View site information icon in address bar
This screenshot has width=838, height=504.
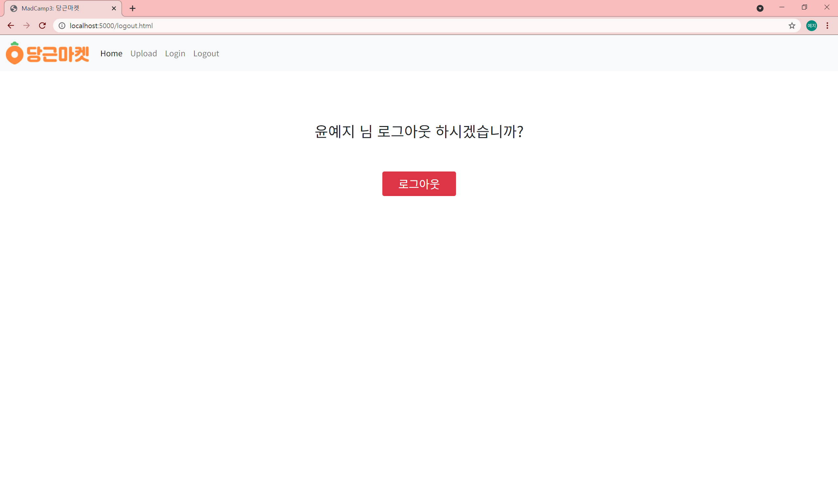[62, 26]
